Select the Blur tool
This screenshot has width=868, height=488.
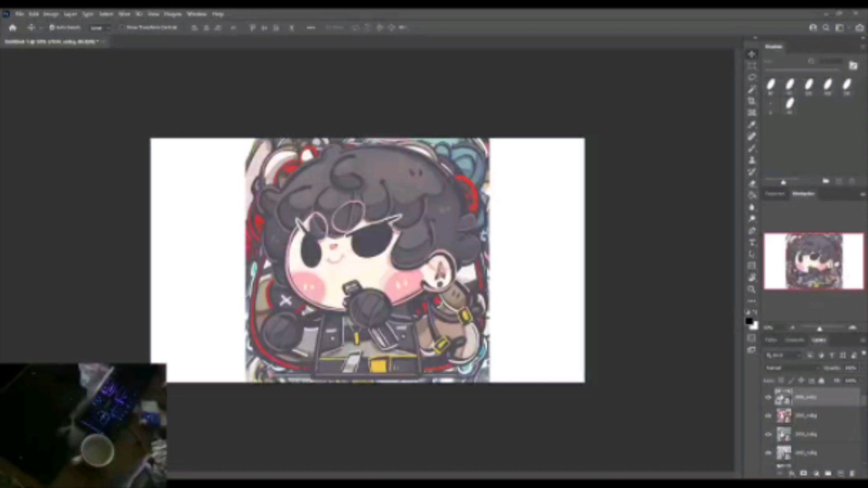[x=752, y=207]
